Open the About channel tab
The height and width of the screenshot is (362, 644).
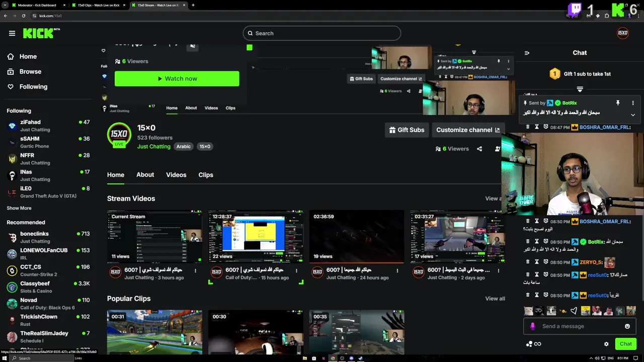click(145, 175)
